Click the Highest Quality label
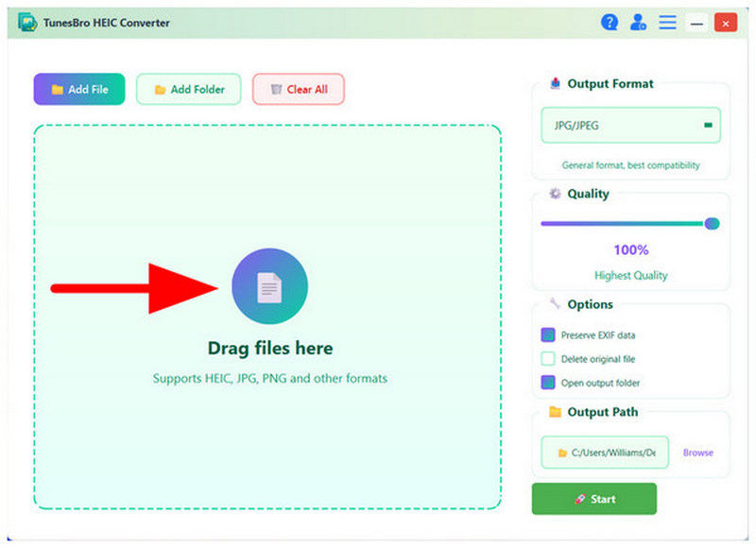756x548 pixels. 630,276
